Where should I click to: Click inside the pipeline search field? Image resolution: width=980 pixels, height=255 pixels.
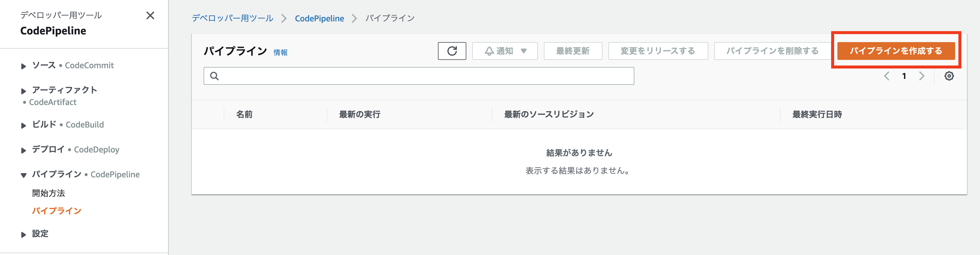(418, 76)
